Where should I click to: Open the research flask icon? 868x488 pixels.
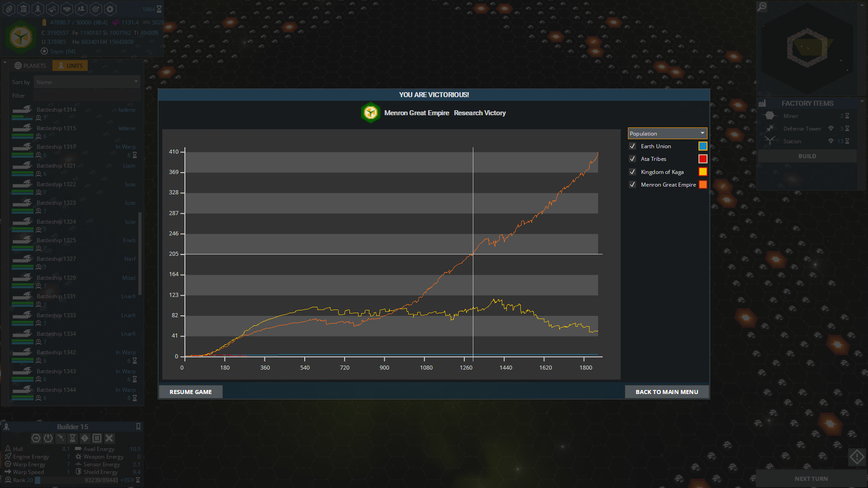(x=52, y=9)
